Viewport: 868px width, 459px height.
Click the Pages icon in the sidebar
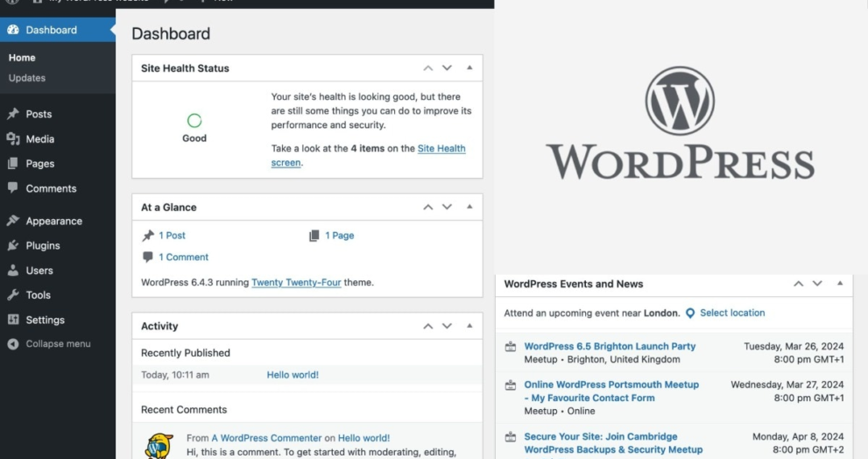pos(13,163)
